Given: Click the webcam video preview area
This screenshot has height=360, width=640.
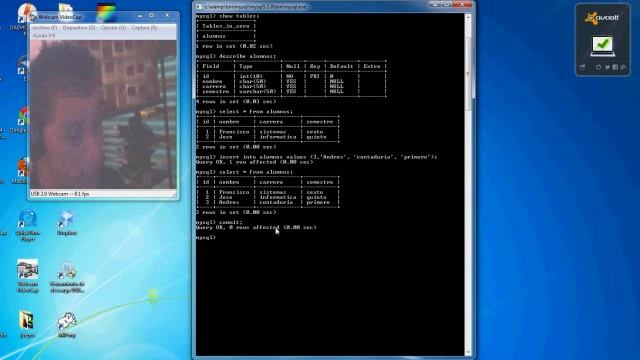Looking at the screenshot, I should click(103, 114).
